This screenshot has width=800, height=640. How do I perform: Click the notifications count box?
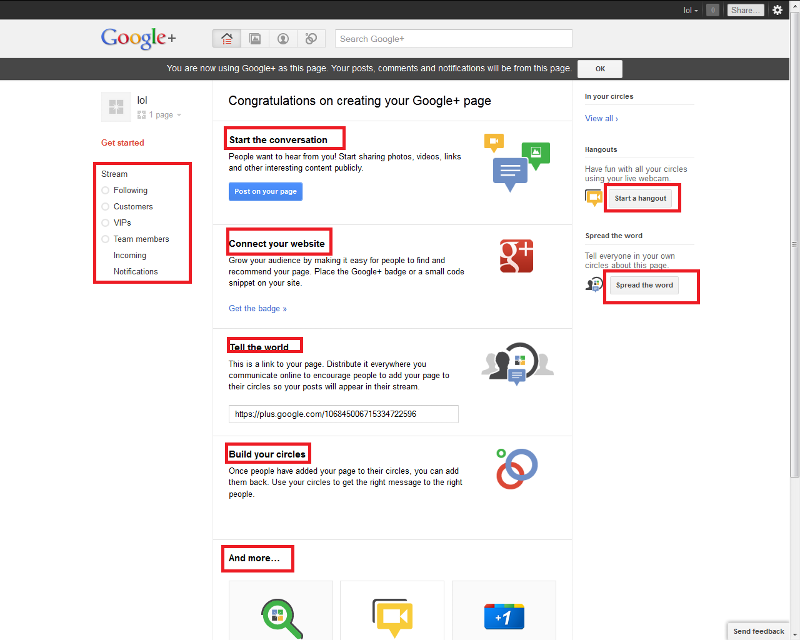[713, 10]
